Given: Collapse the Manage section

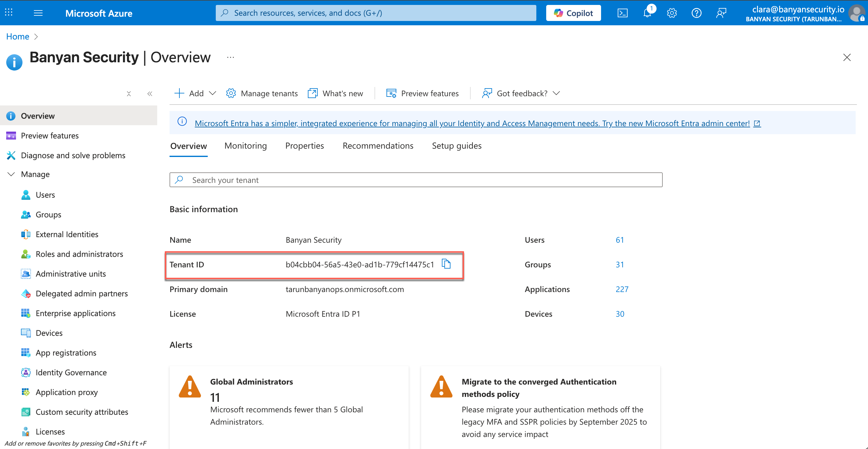Looking at the screenshot, I should click(x=11, y=174).
